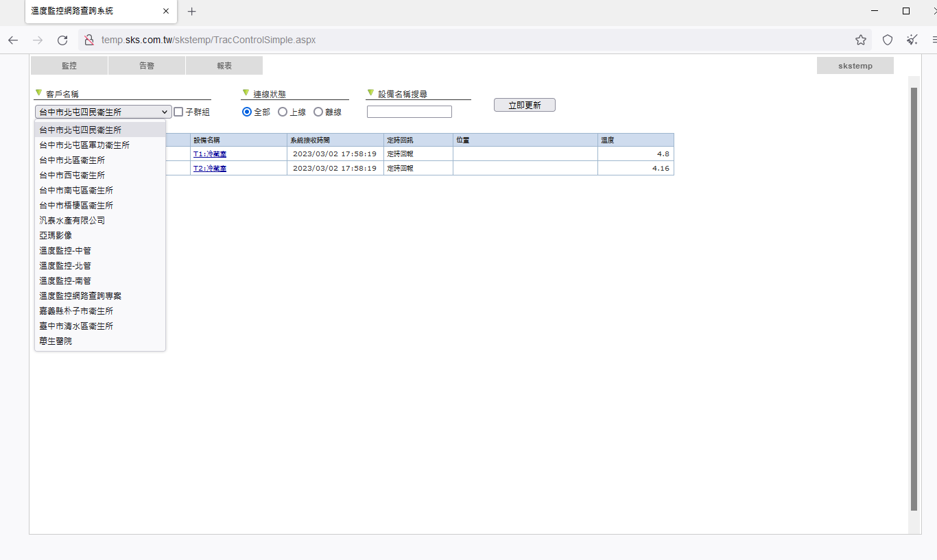Open the browser menu icon
937x560 pixels.
click(x=934, y=40)
